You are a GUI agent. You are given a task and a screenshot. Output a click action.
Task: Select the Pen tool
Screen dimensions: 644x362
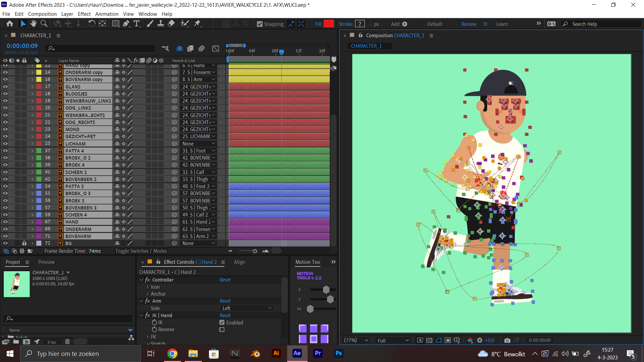coord(126,23)
